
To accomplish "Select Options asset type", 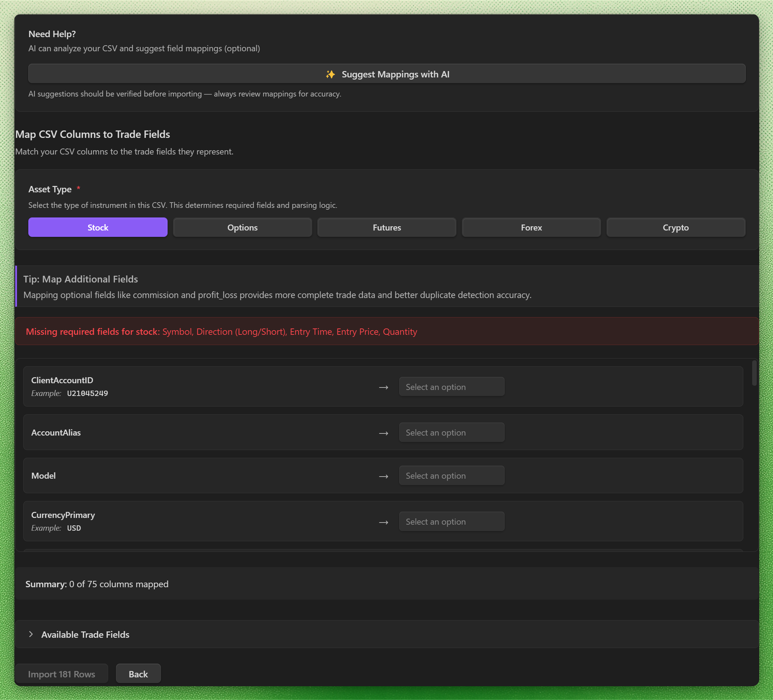I will (242, 227).
